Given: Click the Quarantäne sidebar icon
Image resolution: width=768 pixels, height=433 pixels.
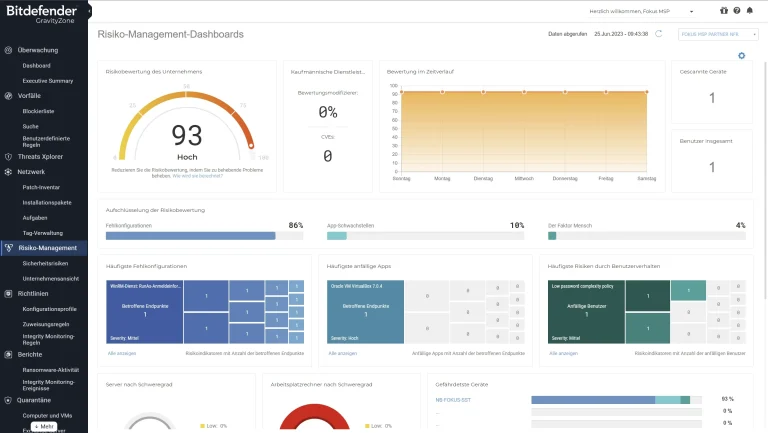Looking at the screenshot, I should 8,400.
